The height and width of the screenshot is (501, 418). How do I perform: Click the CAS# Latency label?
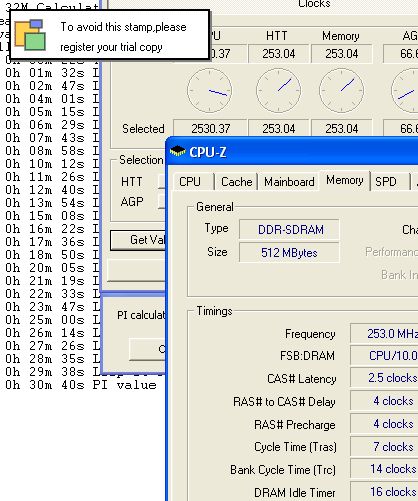coord(302,379)
